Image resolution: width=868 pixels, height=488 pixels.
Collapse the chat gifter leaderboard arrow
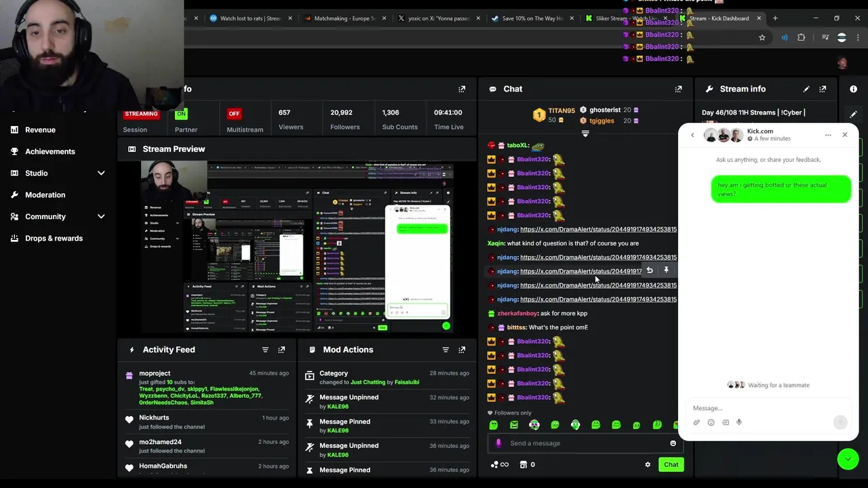585,134
